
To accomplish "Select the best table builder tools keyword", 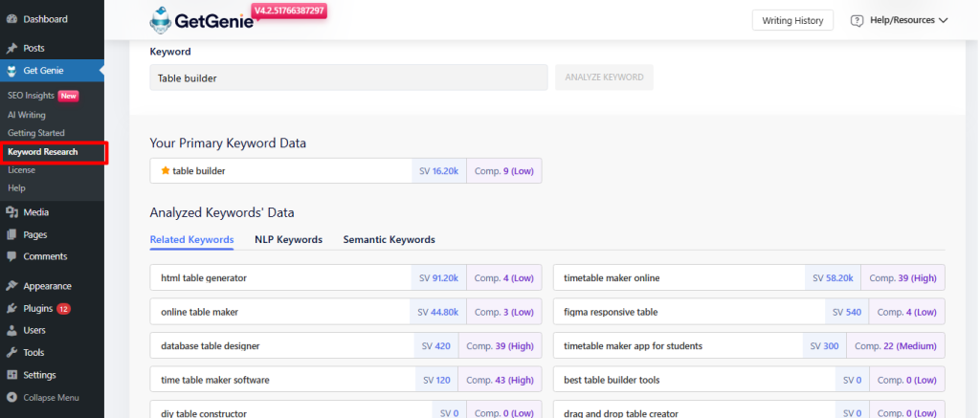I will point(748,380).
